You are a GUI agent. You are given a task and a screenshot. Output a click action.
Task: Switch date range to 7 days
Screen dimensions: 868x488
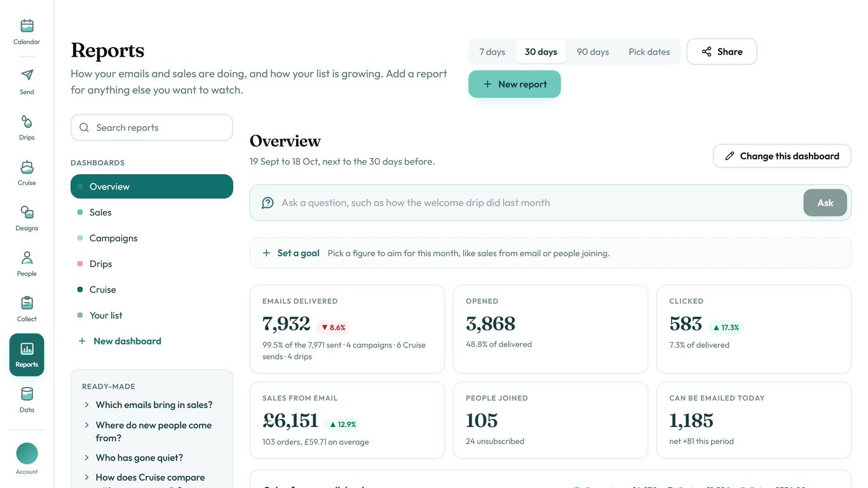tap(492, 51)
